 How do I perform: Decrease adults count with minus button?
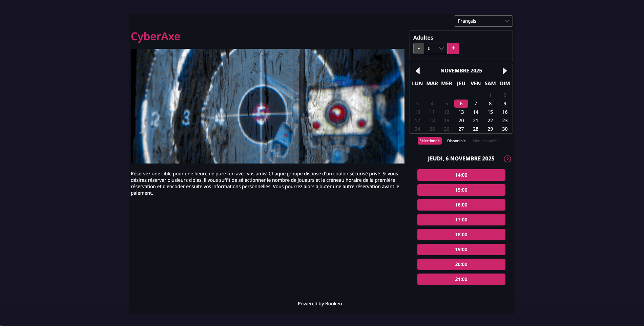(419, 48)
